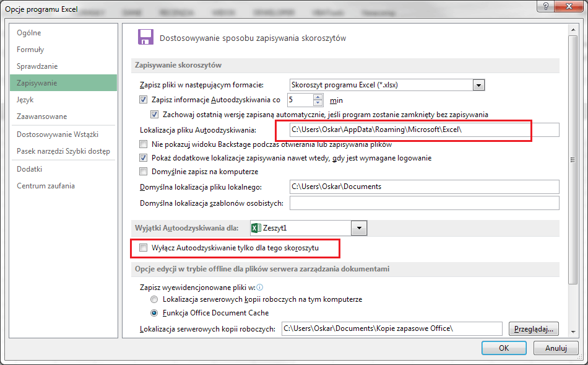Select the Dodatki category
This screenshot has width=588, height=365.
tap(63, 169)
